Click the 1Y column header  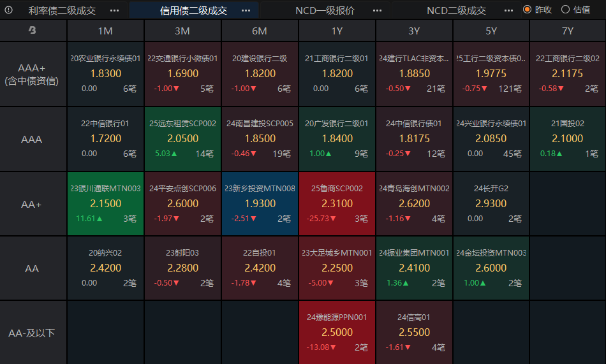[337, 31]
